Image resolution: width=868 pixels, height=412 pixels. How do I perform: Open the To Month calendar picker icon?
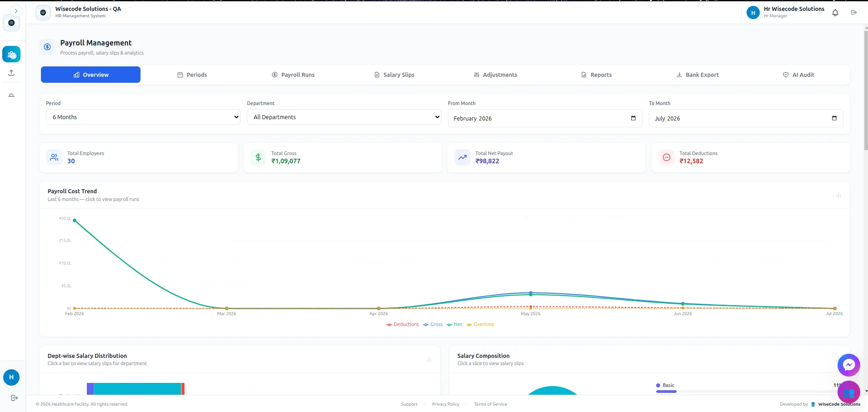click(x=834, y=118)
